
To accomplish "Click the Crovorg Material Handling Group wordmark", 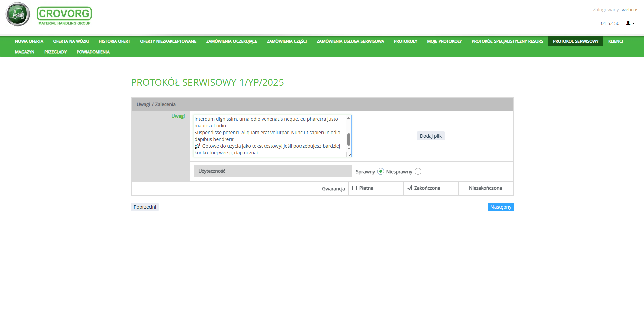I will (64, 16).
